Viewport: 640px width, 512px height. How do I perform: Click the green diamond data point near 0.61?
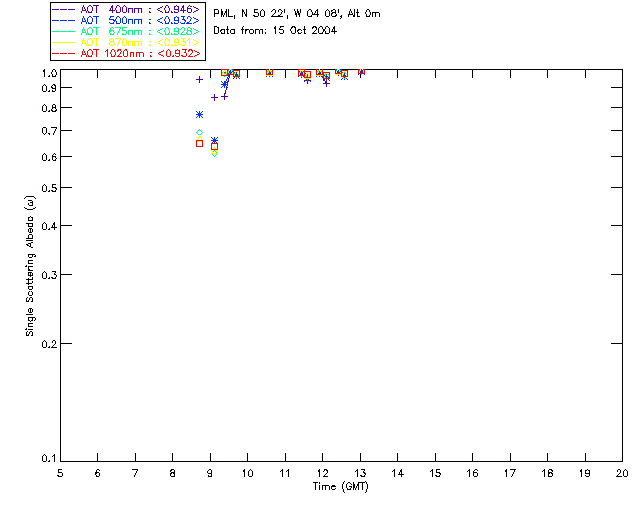pyautogui.click(x=214, y=154)
